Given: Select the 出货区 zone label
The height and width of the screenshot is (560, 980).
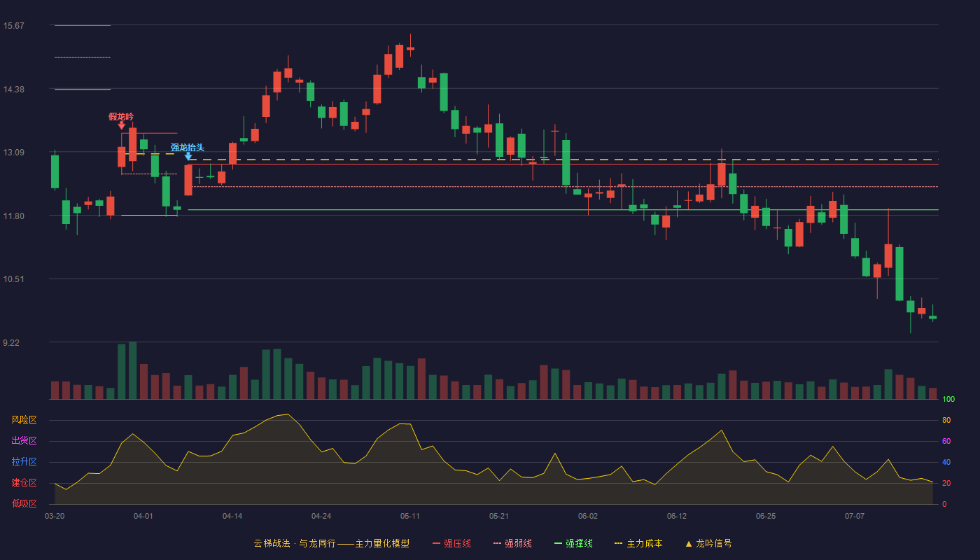Looking at the screenshot, I should tap(24, 441).
